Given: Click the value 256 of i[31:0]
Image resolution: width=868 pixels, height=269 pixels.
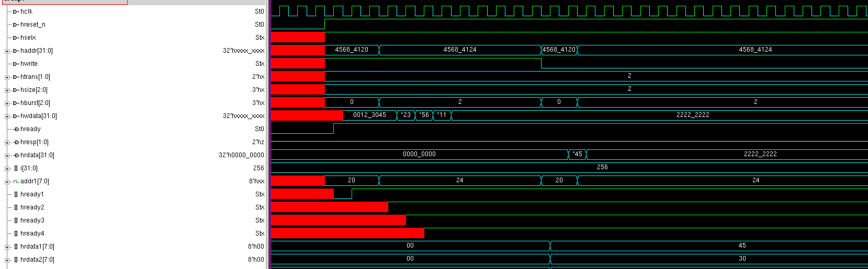Looking at the screenshot, I should click(258, 168).
